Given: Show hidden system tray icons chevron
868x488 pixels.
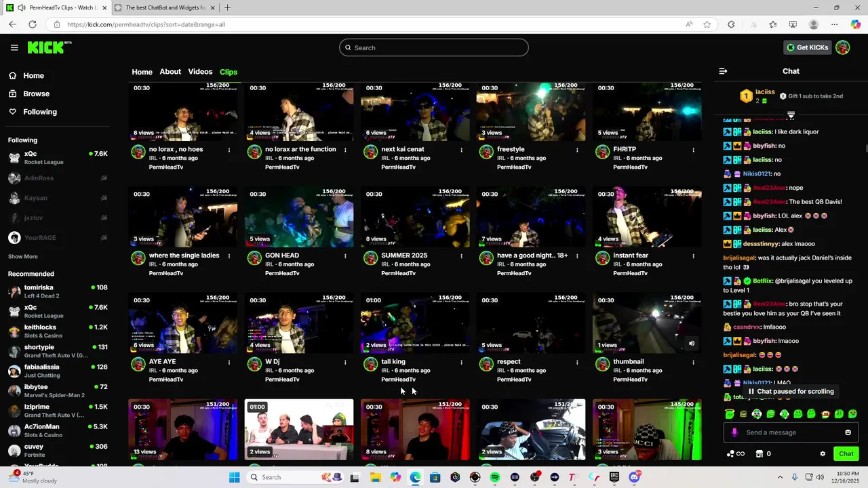Looking at the screenshot, I should [x=780, y=477].
